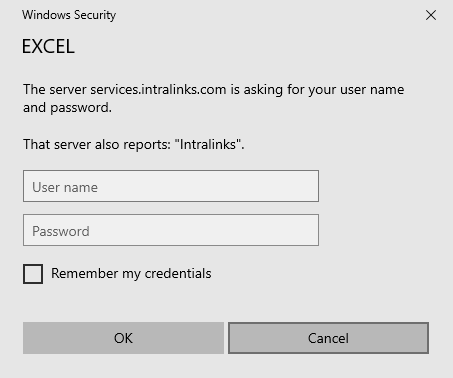This screenshot has height=378, width=453.
Task: Click the User name input field
Action: (171, 186)
